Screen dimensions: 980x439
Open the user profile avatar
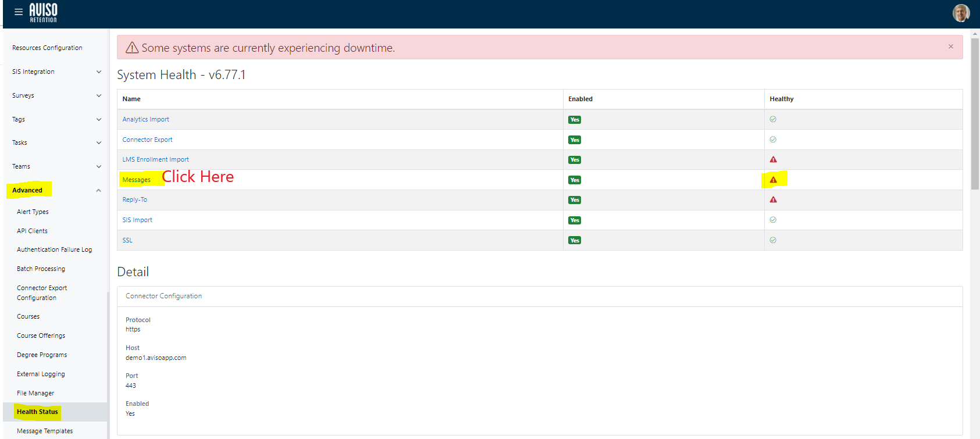click(961, 13)
